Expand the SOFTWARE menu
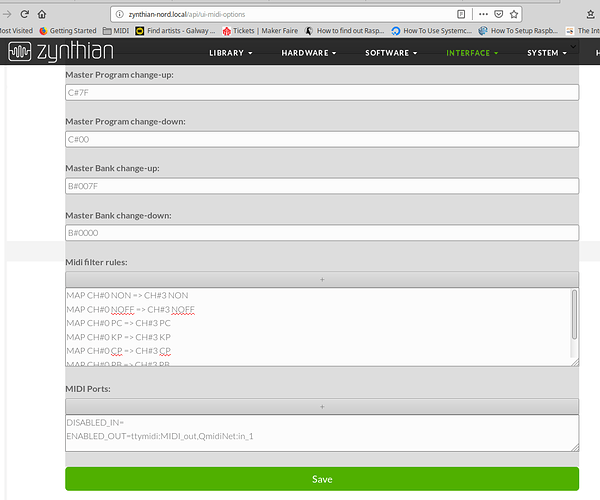 (391, 53)
